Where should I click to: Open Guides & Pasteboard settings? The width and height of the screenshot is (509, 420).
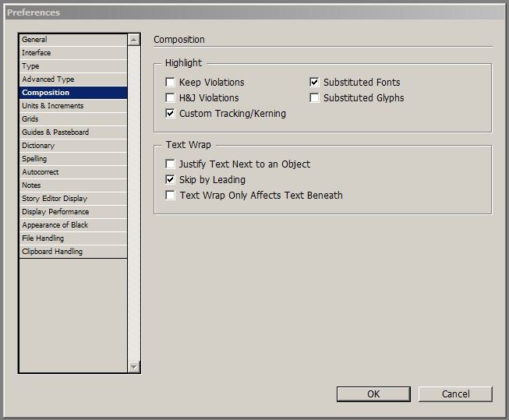73,132
